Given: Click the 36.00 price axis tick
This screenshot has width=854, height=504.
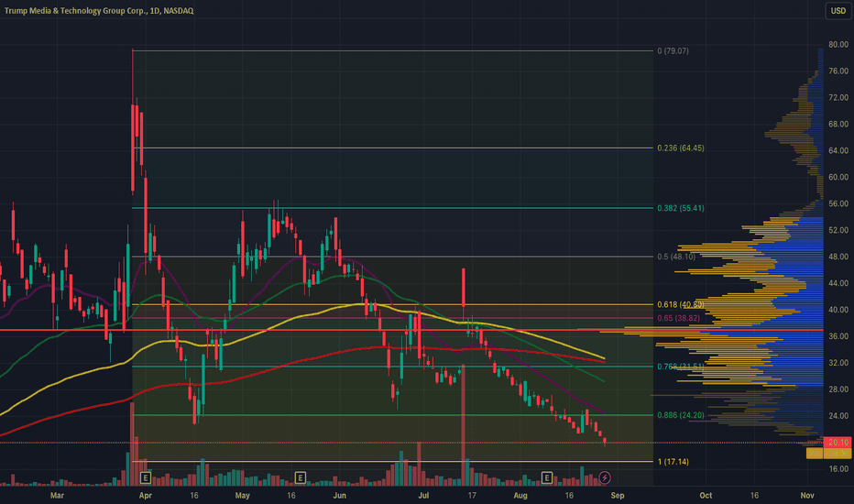Looking at the screenshot, I should tap(838, 336).
